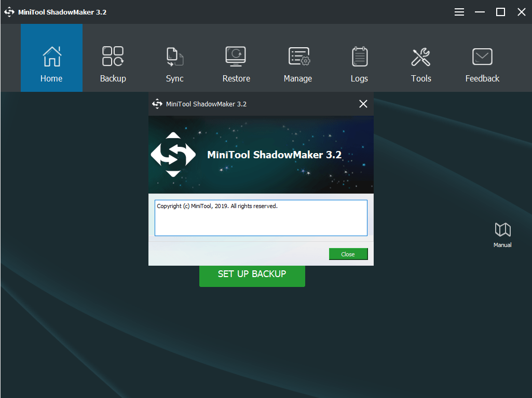Click the small logo in dialog title bar
Image resolution: width=532 pixels, height=398 pixels.
[x=157, y=104]
